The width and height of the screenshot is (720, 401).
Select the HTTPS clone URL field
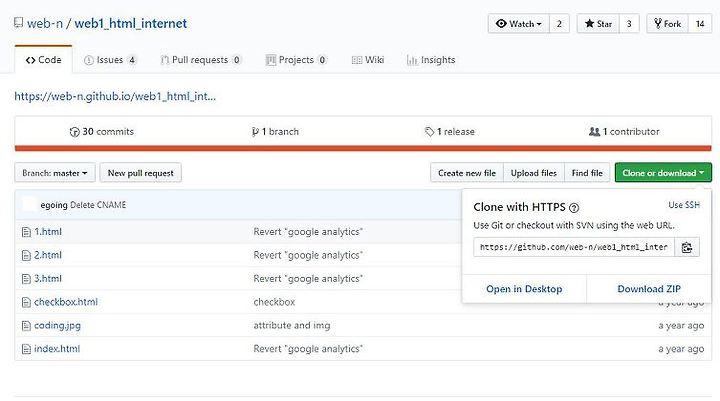574,247
